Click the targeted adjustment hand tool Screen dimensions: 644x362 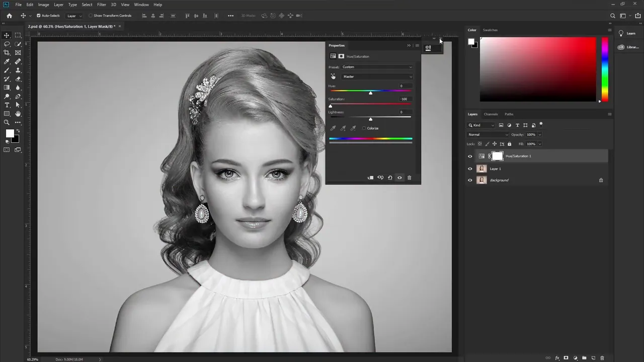[x=333, y=76]
